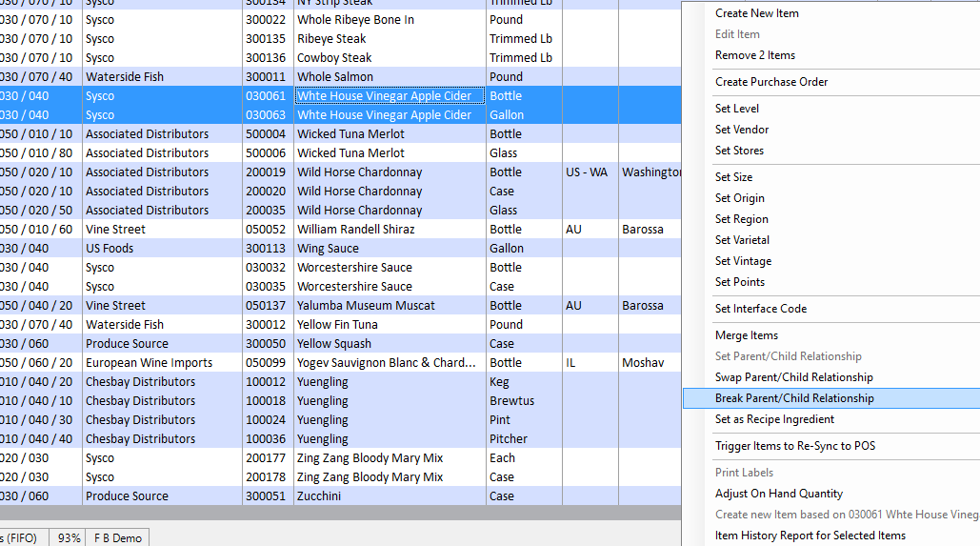This screenshot has width=980, height=546.
Task: Choose Set Level in context menu
Action: click(737, 109)
